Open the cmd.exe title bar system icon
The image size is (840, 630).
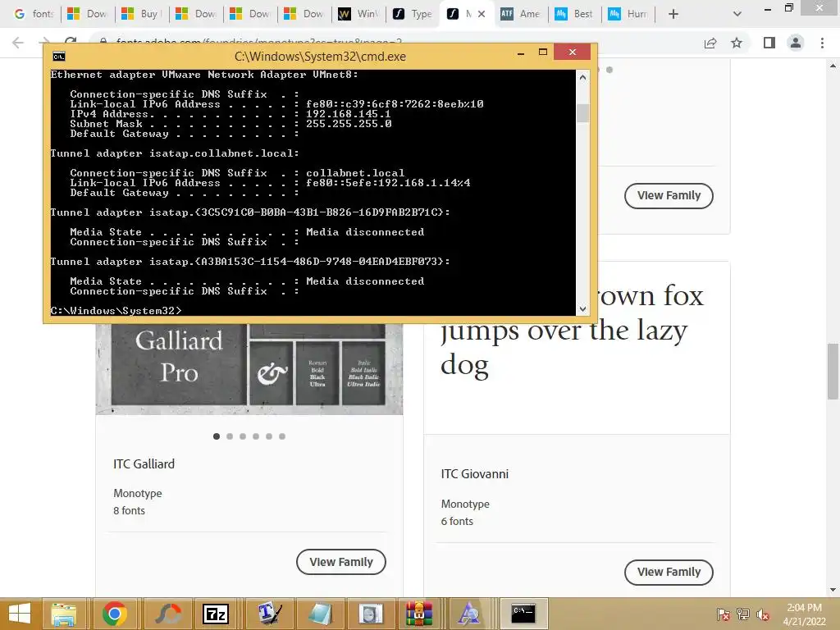[59, 57]
